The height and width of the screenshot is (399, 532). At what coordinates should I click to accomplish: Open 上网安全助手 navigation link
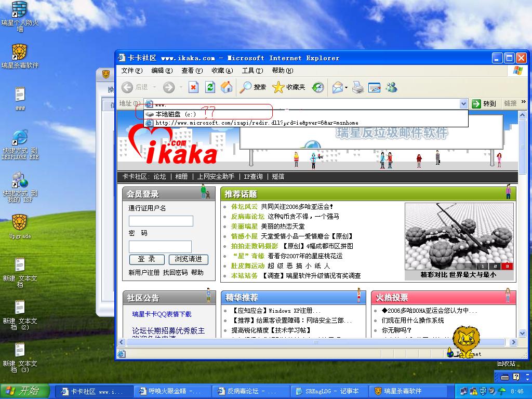click(216, 177)
